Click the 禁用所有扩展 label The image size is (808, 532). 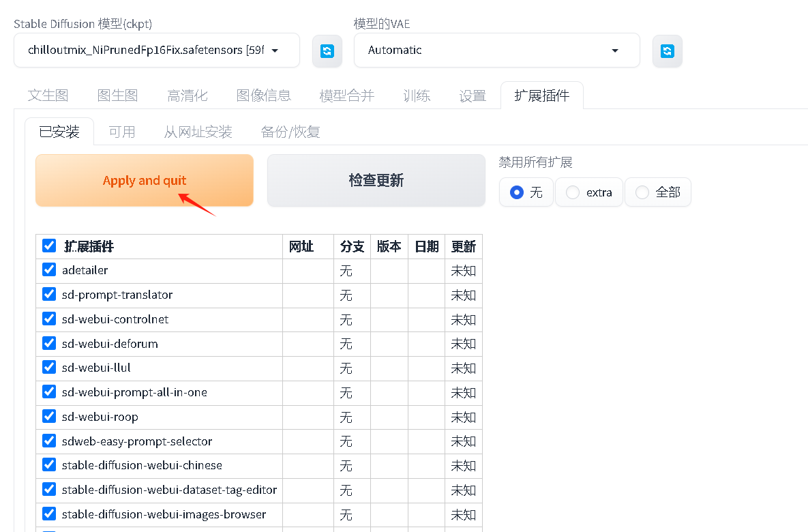535,162
